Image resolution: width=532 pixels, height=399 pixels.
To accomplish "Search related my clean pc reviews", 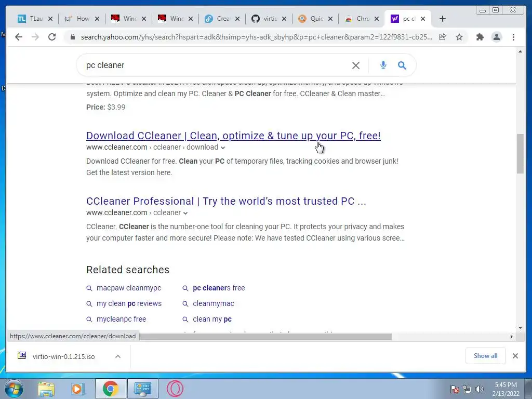I will pyautogui.click(x=129, y=303).
